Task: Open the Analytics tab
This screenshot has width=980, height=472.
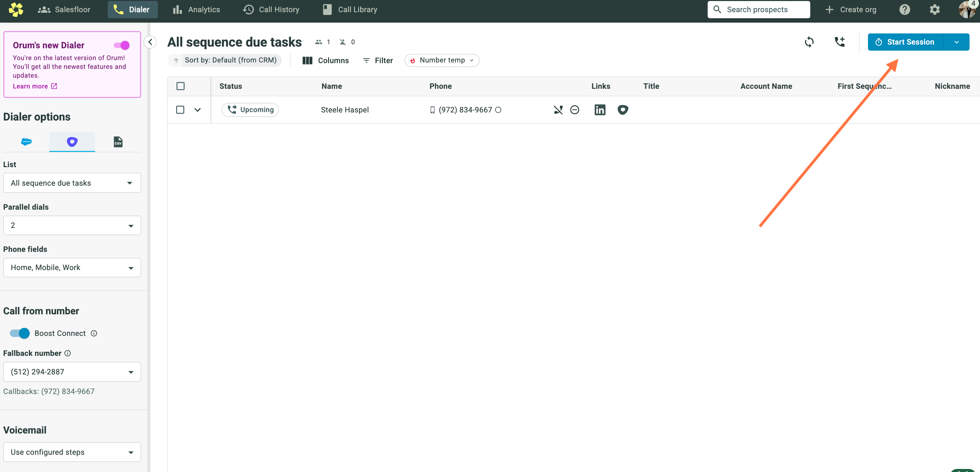Action: [x=196, y=9]
